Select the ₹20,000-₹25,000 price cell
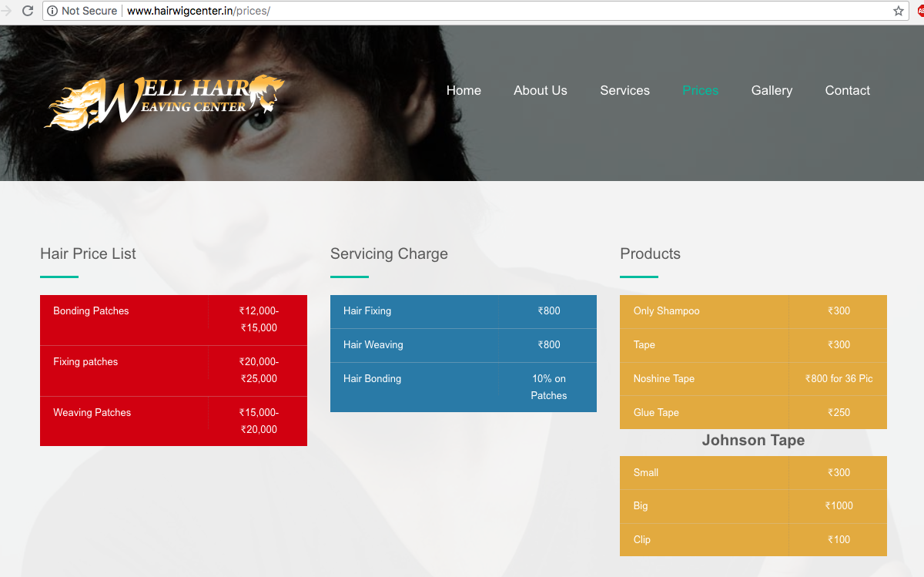Screen dimensions: 924x577 coord(258,371)
